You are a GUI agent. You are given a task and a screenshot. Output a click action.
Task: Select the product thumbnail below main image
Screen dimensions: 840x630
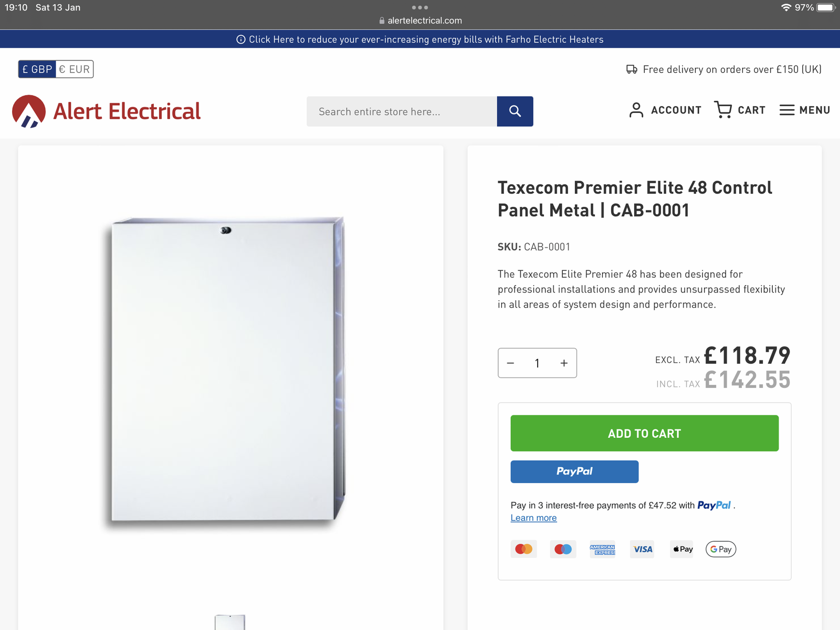pos(230,622)
